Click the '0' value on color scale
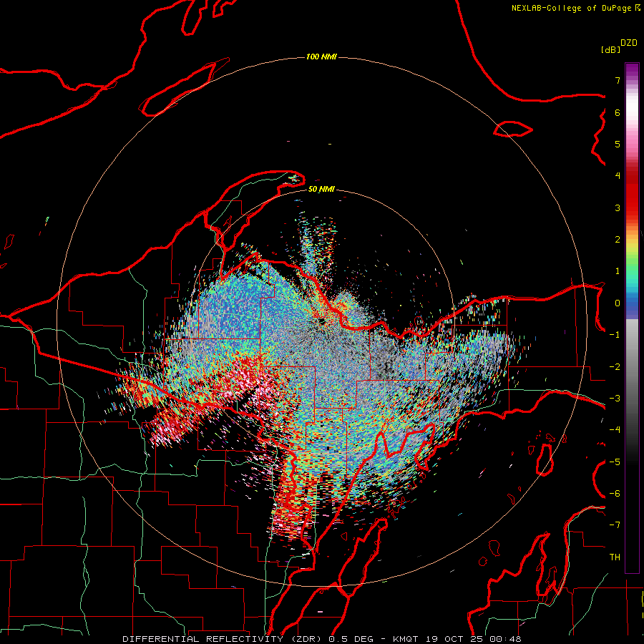 (x=618, y=303)
